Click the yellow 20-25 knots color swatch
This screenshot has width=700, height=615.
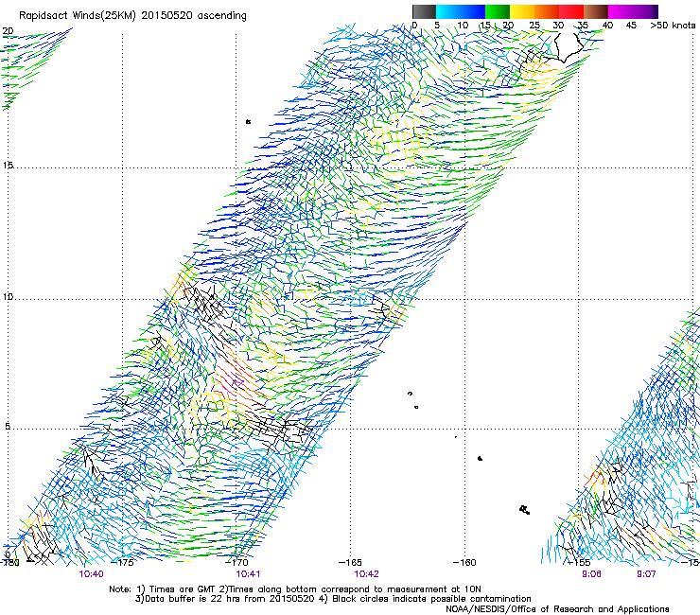point(522,11)
